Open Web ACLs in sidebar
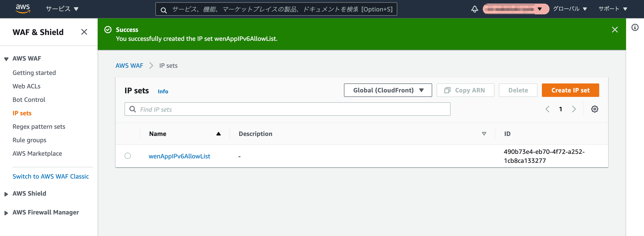 click(x=26, y=86)
